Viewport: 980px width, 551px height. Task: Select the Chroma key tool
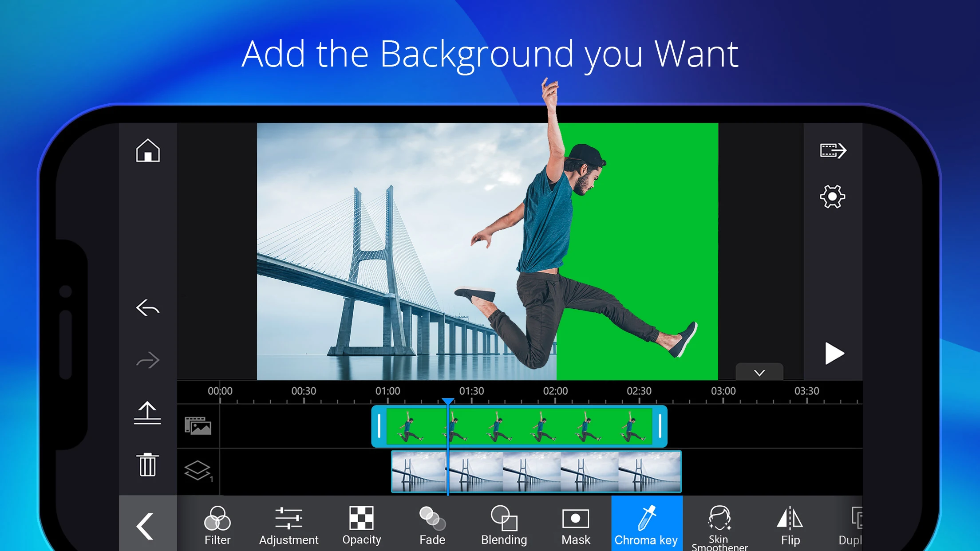coord(646,526)
